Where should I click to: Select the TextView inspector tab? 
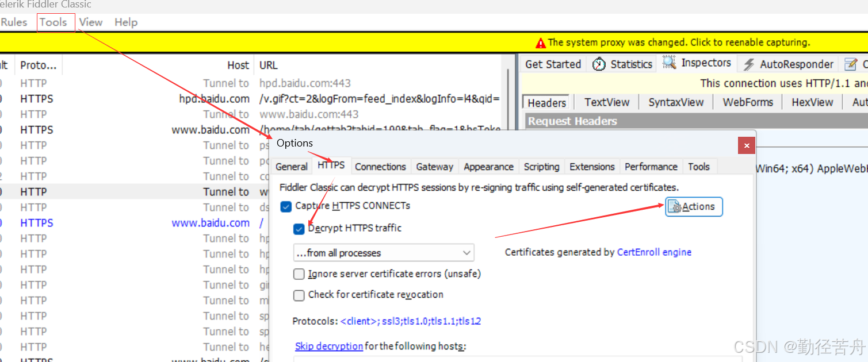click(607, 102)
